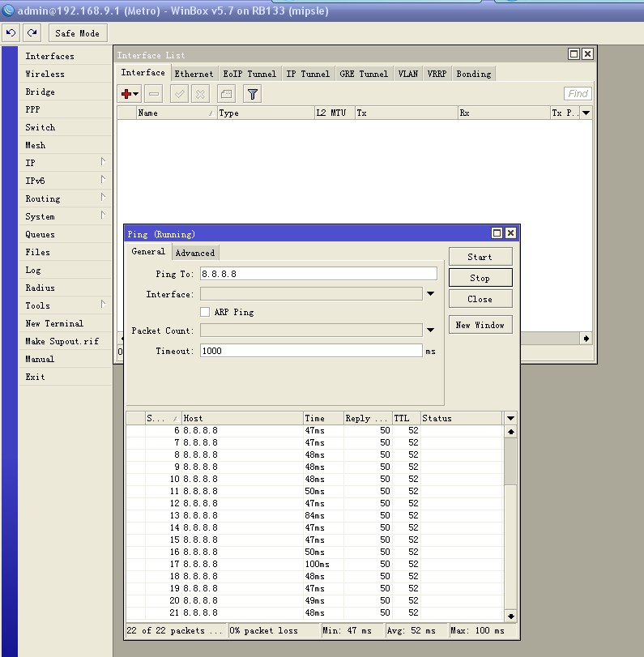Switch to the GRE Tunnel tab
644x657 pixels.
click(364, 74)
